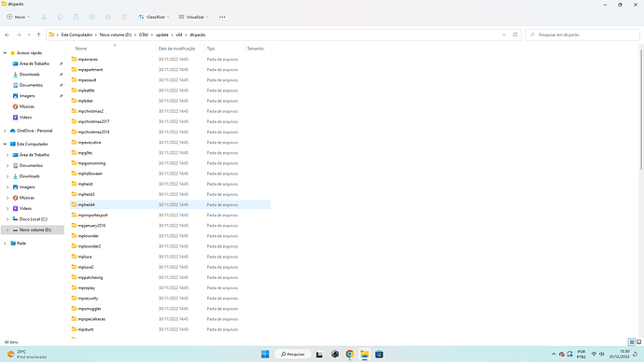Select the mpheist4 folder row
Image resolution: width=644 pixels, height=362 pixels.
pos(171,204)
